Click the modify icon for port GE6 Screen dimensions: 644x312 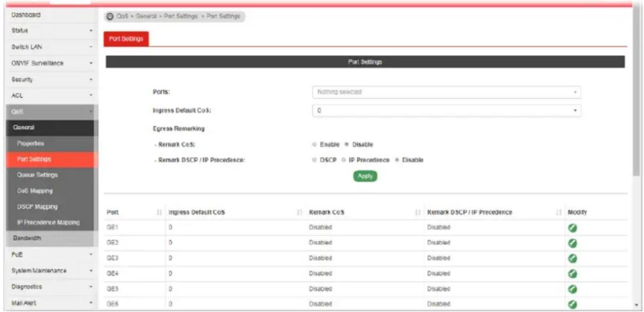click(x=573, y=304)
